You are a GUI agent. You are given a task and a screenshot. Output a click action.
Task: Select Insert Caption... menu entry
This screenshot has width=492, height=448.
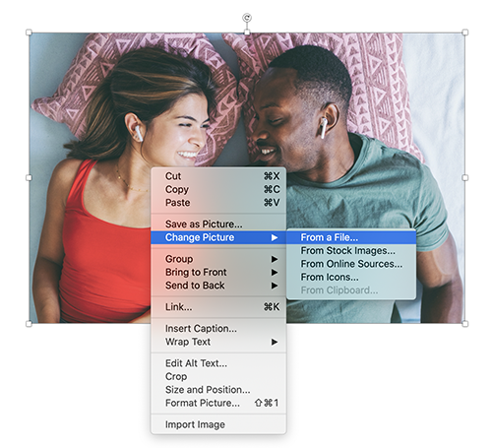click(218, 329)
